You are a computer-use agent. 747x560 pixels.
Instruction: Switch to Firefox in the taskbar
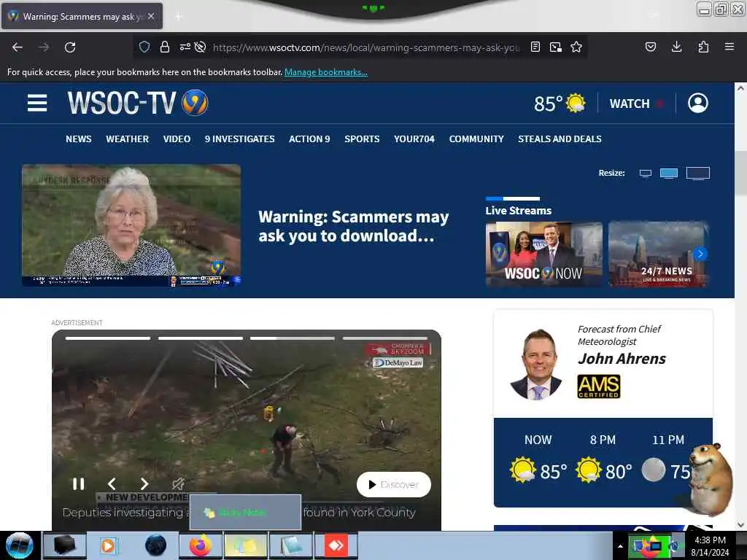(x=201, y=545)
